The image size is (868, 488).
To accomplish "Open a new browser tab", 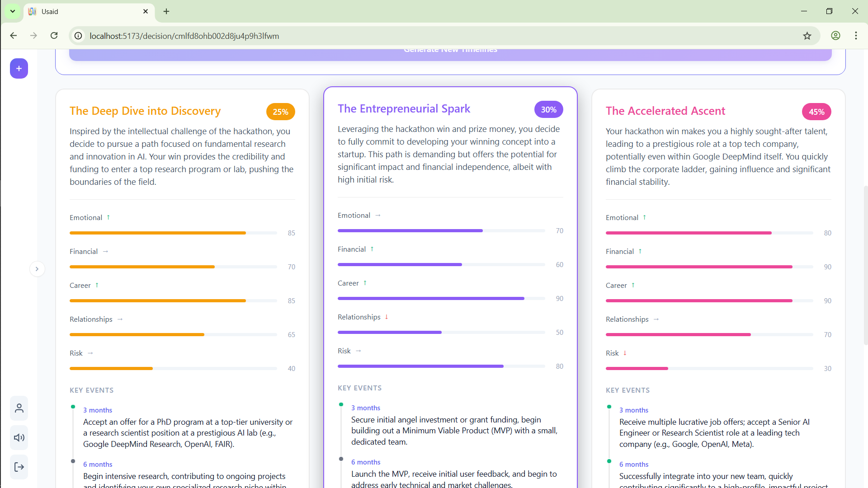I will [166, 11].
